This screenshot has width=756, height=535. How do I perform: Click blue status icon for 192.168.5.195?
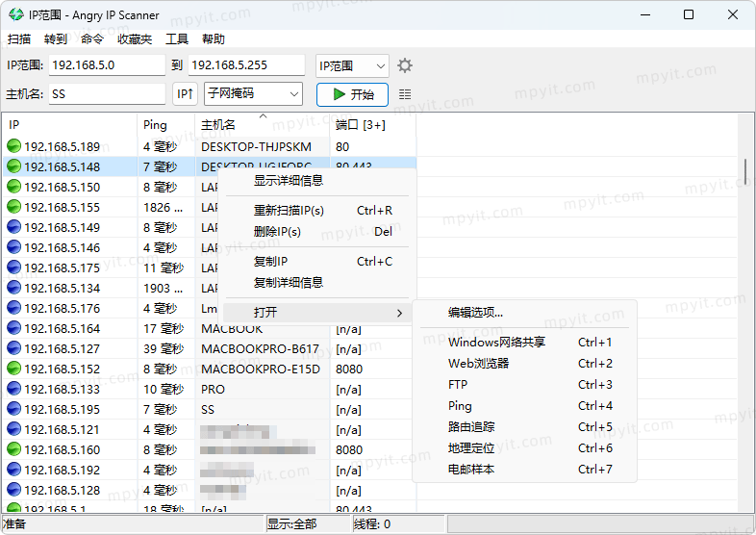pos(14,409)
